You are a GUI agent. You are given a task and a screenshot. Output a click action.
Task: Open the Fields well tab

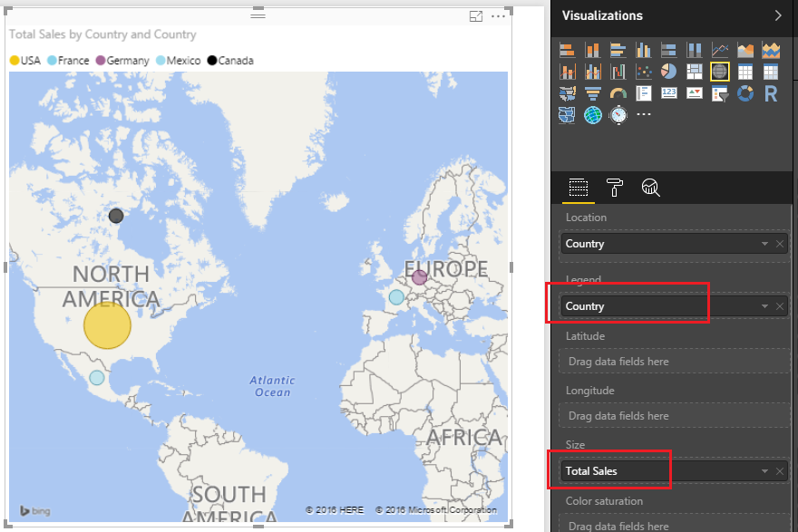(x=579, y=188)
